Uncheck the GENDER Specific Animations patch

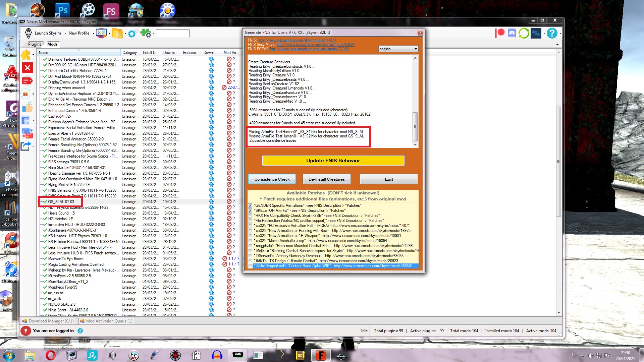pos(250,205)
